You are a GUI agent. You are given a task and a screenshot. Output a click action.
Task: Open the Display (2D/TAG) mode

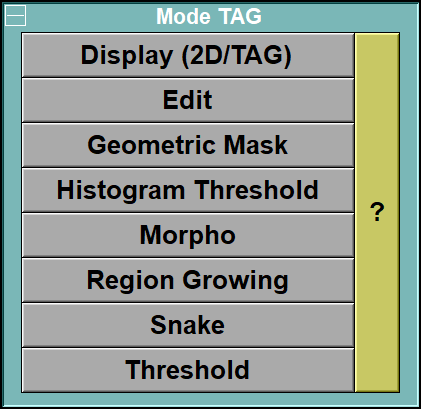[x=188, y=55]
